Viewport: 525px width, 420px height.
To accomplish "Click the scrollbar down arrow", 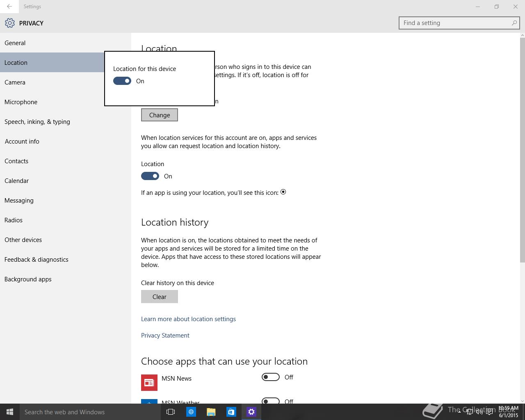I will [522, 401].
